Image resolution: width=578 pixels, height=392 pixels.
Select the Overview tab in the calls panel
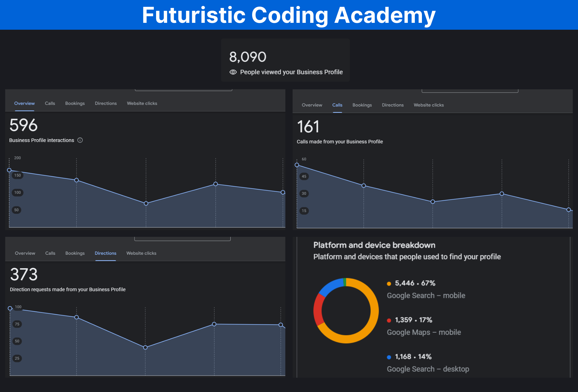[312, 105]
